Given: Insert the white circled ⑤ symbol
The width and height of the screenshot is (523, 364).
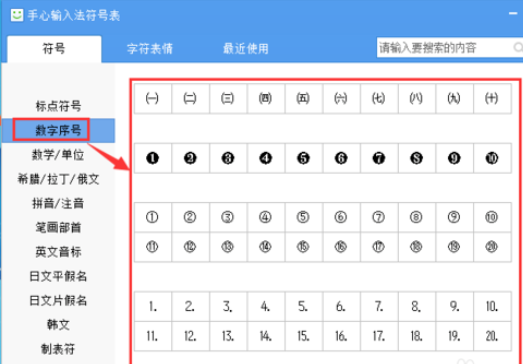Looking at the screenshot, I should click(304, 217).
